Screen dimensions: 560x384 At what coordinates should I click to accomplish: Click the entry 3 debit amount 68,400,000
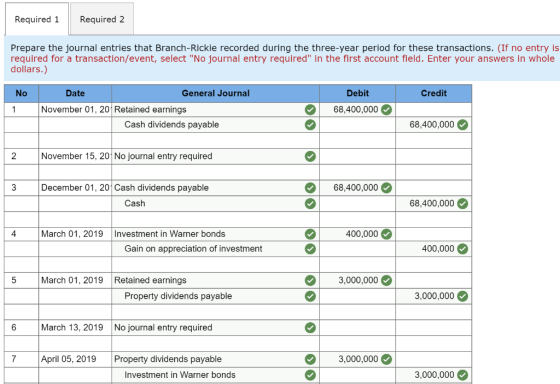(355, 188)
